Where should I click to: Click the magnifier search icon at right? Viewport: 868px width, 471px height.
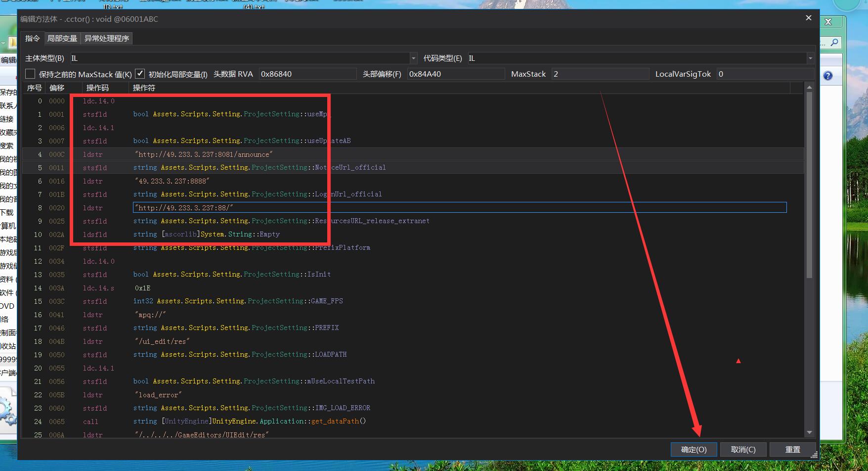(834, 43)
